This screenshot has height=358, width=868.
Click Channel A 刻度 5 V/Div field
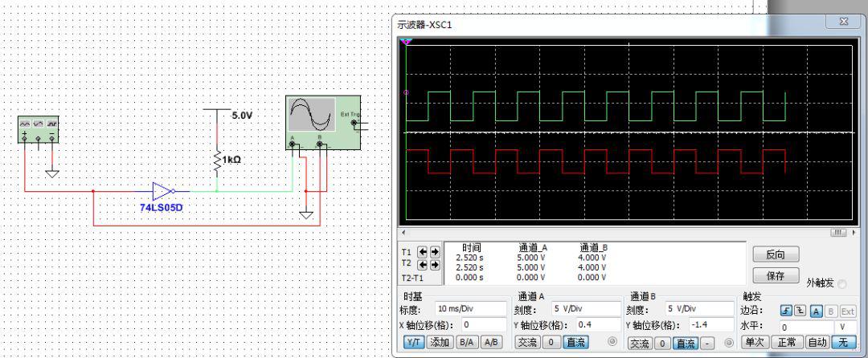click(x=582, y=309)
